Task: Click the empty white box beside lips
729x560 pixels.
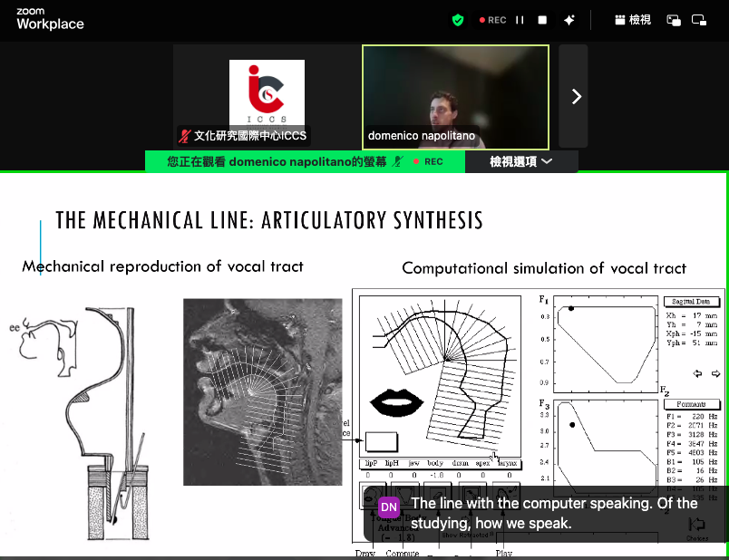Action: [x=381, y=442]
